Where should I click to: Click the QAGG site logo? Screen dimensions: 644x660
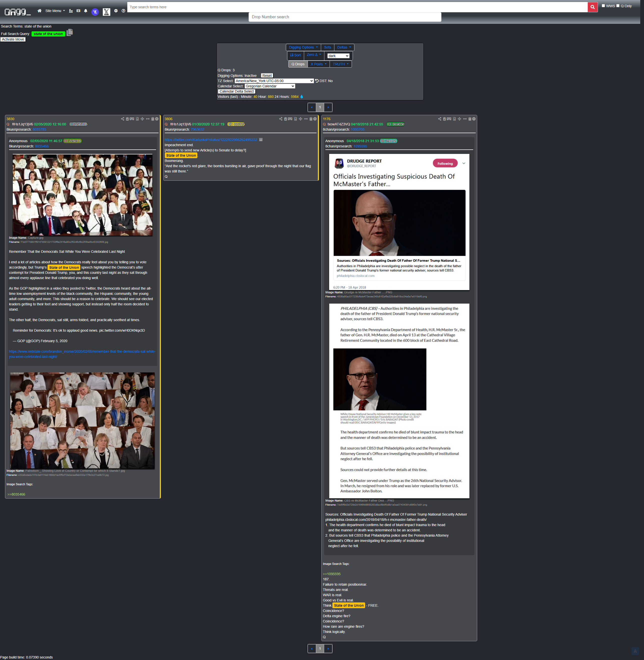click(18, 12)
